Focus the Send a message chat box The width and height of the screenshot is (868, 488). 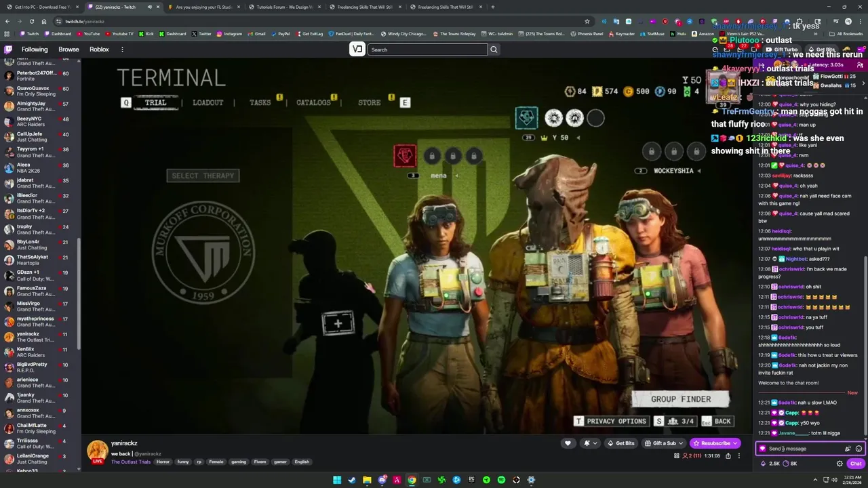(810, 449)
